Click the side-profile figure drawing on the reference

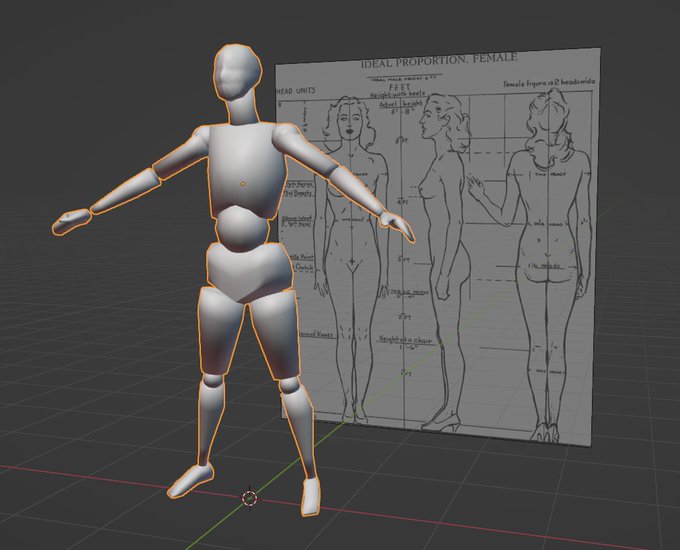tap(445, 262)
